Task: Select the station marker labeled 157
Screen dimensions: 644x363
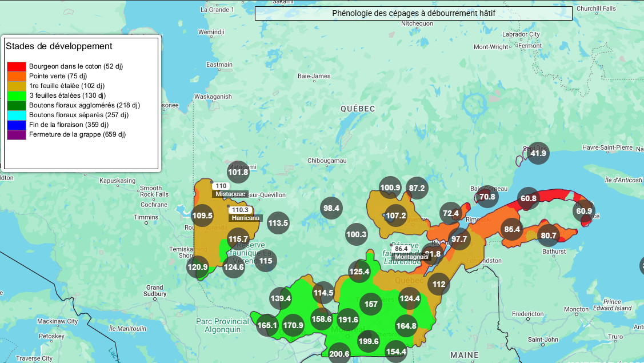Action: coord(371,304)
